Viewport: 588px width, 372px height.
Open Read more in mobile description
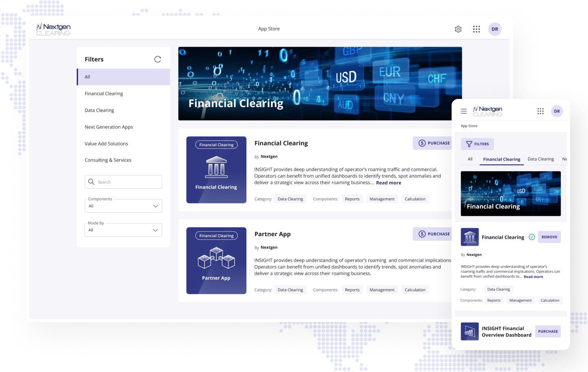533,277
